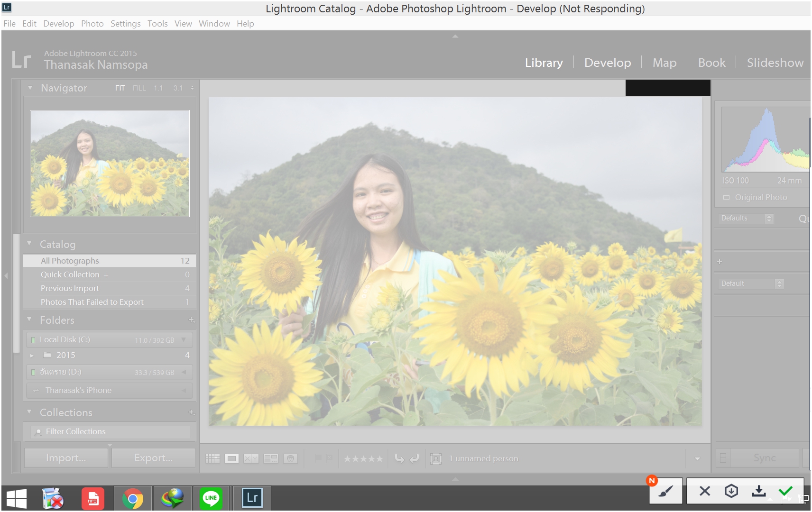Add a new folder with Folders plus icon
This screenshot has width=812, height=512.
191,320
